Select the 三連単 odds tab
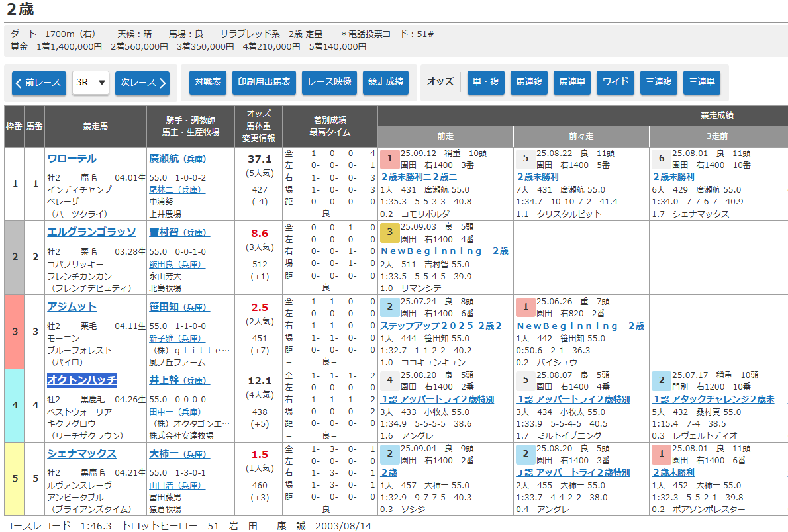Screen dimensions: 788x532 (x=701, y=82)
